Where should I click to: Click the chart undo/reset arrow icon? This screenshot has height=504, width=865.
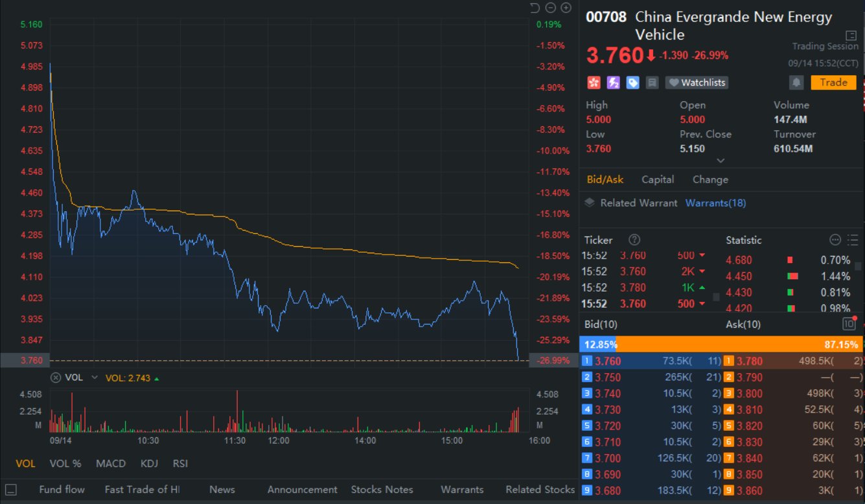click(x=535, y=8)
